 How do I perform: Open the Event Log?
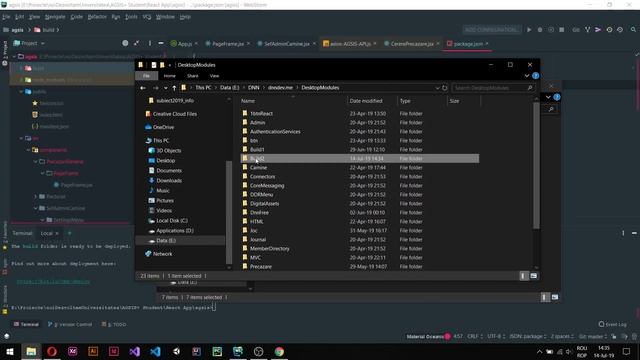tap(613, 324)
